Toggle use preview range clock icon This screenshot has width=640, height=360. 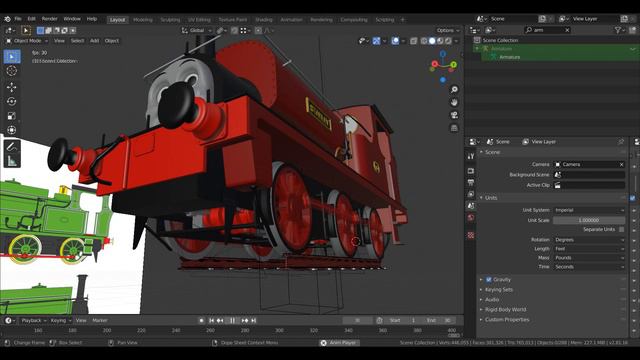[379, 320]
